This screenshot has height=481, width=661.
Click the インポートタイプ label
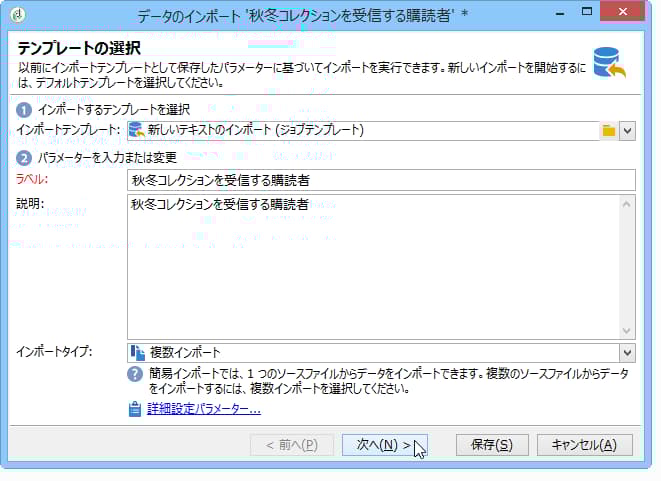point(54,351)
